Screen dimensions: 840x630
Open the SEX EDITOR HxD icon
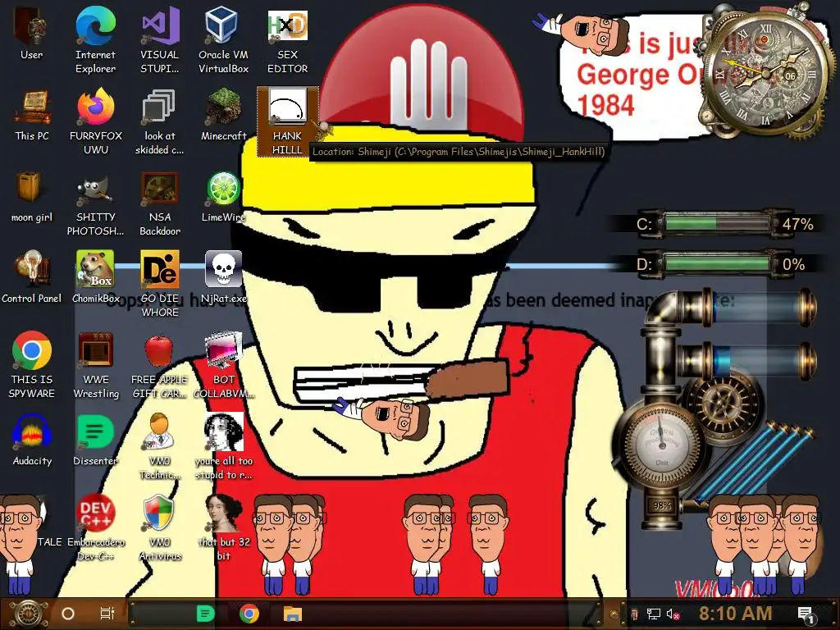tap(287, 40)
